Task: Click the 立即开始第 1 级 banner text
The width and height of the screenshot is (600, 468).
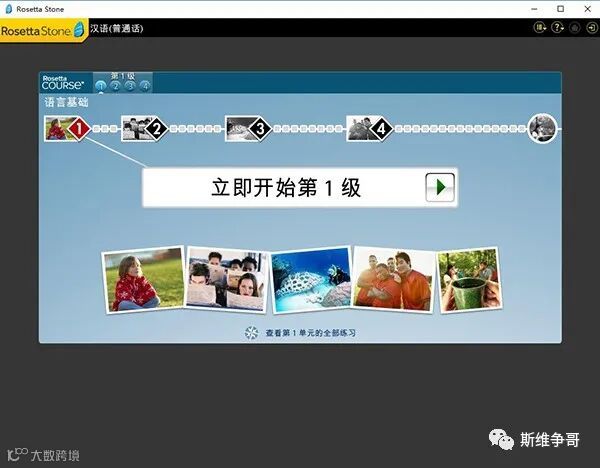Action: point(286,188)
